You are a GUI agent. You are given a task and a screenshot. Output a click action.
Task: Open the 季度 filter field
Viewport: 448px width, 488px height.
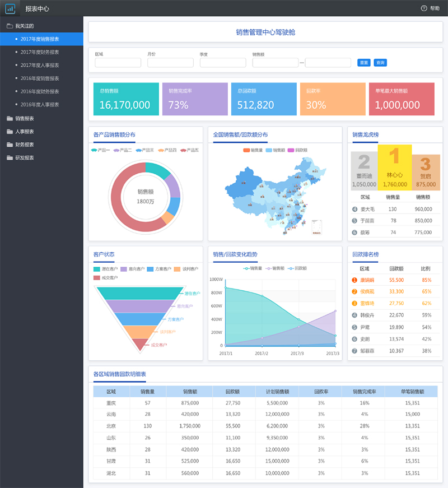[x=222, y=63]
